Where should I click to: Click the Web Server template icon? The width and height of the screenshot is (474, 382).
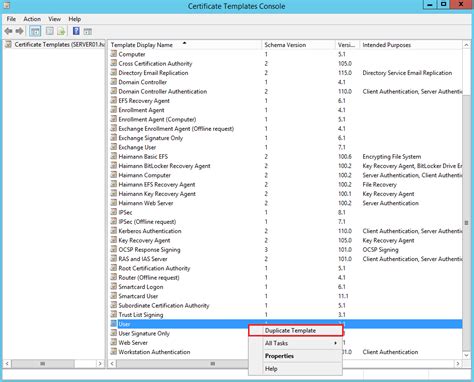(114, 342)
